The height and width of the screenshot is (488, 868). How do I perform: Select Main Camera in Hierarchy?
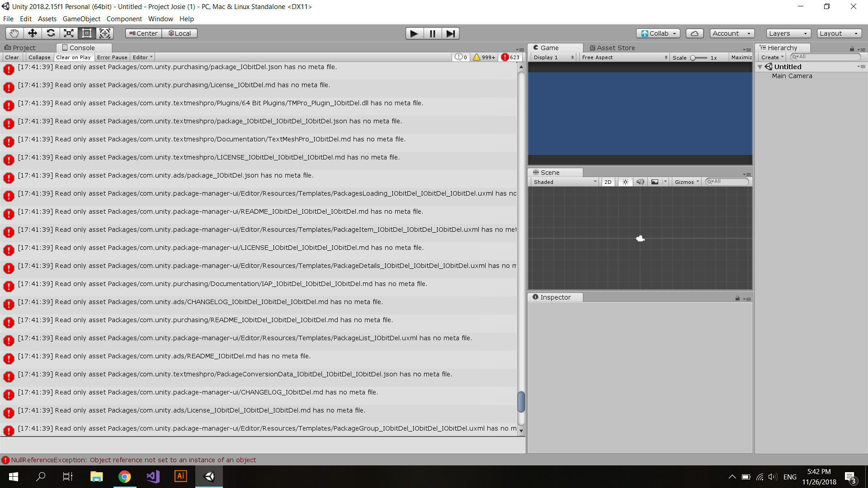(x=792, y=76)
